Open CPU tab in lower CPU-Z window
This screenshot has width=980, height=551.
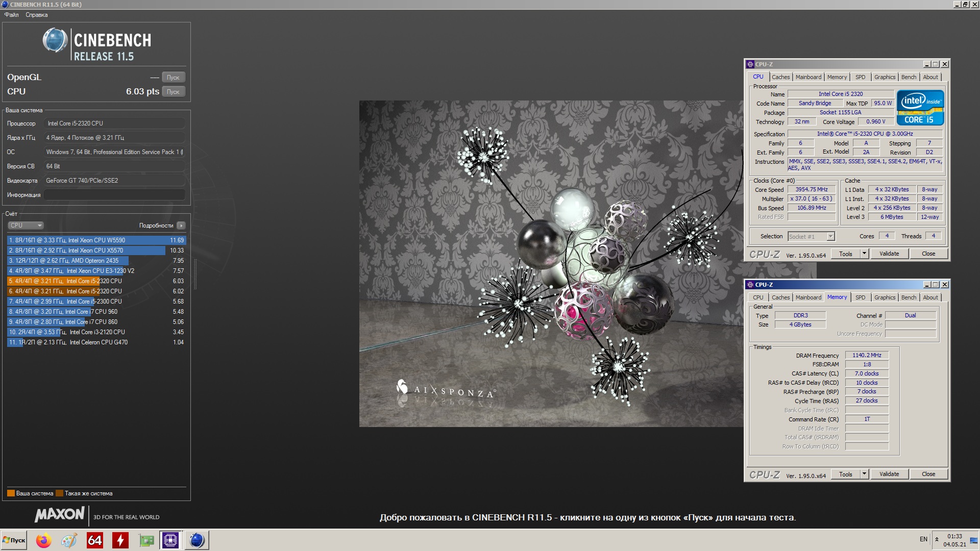click(758, 297)
